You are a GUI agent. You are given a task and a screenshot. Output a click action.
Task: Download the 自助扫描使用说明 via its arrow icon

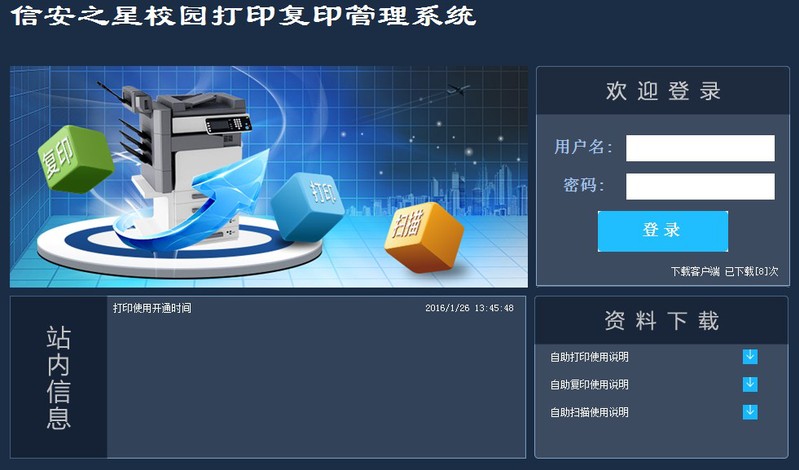point(750,412)
